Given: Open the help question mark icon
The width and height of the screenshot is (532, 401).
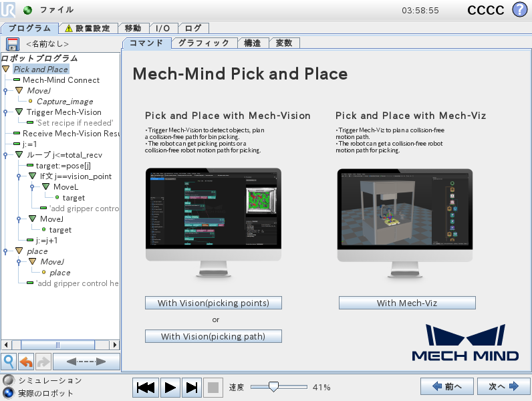Looking at the screenshot, I should click(x=520, y=9).
